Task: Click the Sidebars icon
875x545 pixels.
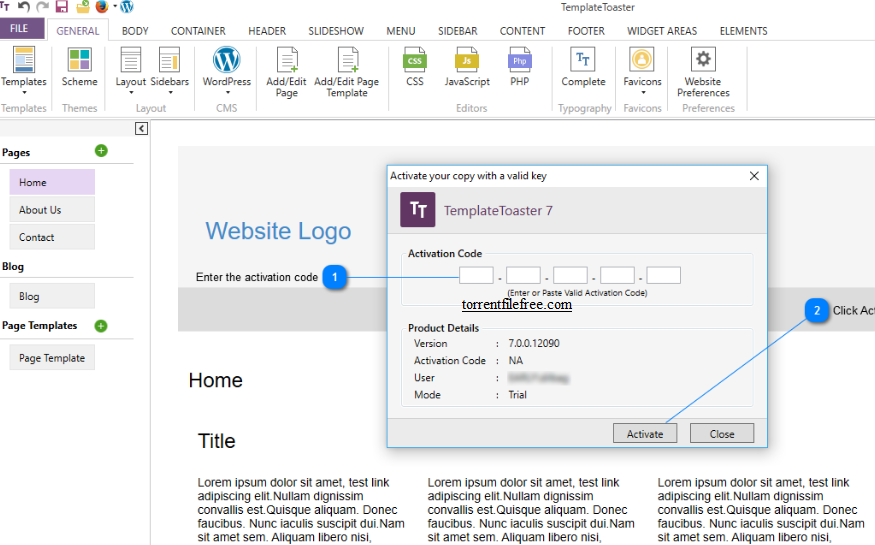Action: click(169, 60)
